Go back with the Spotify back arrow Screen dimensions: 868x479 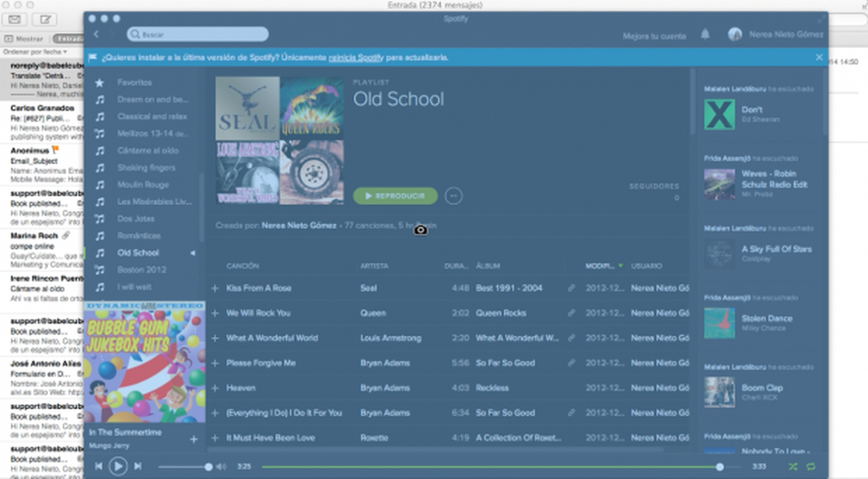(96, 34)
